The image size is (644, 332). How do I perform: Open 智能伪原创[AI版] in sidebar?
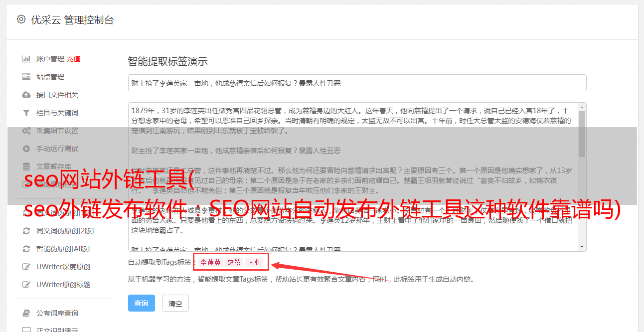click(63, 249)
